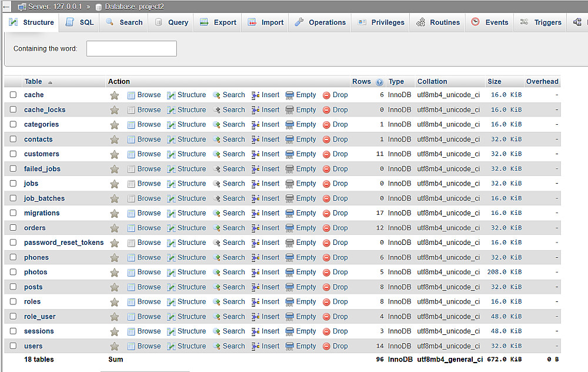The width and height of the screenshot is (588, 372).
Task: Select checkbox for cache_locks table
Action: (x=13, y=109)
